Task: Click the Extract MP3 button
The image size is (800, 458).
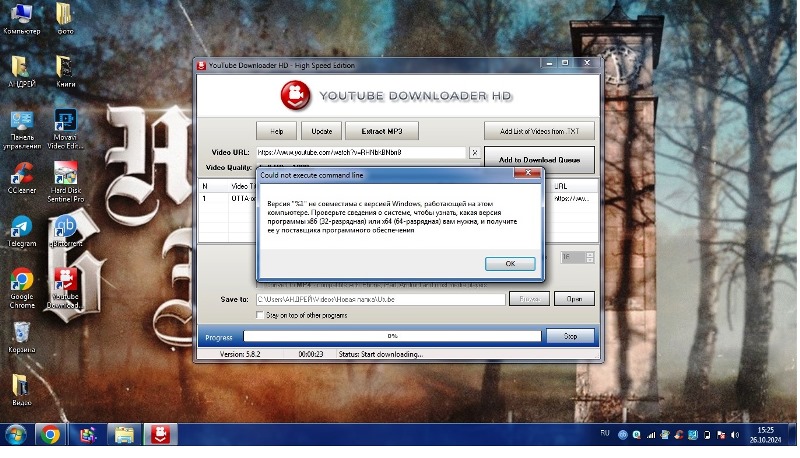Action: [382, 131]
